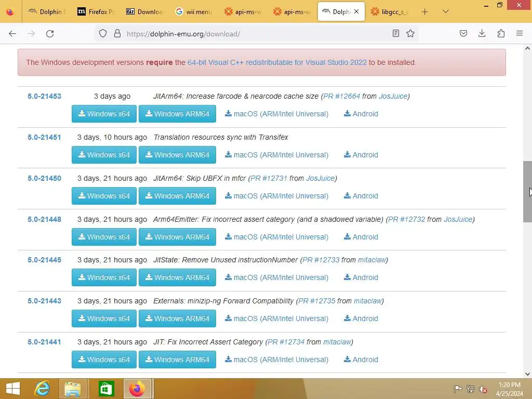This screenshot has height=399, width=532.
Task: Download Windows ARM64 for 5.0-21451
Action: 178,155
